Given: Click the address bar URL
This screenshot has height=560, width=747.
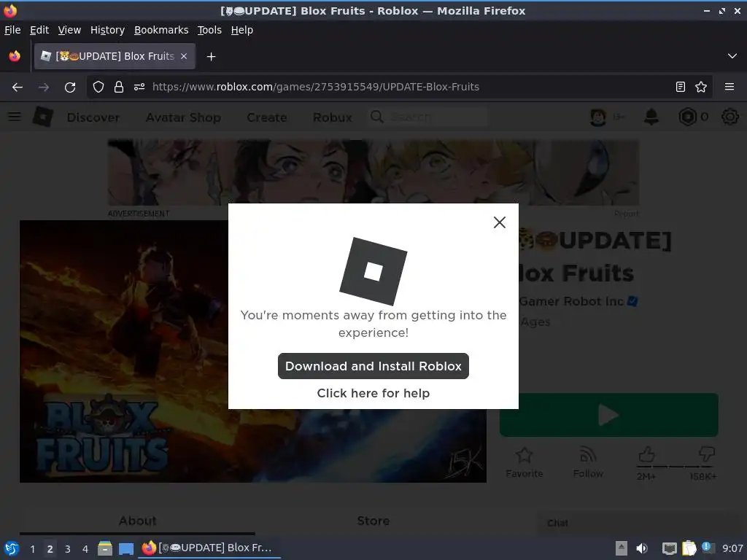Looking at the screenshot, I should (315, 87).
